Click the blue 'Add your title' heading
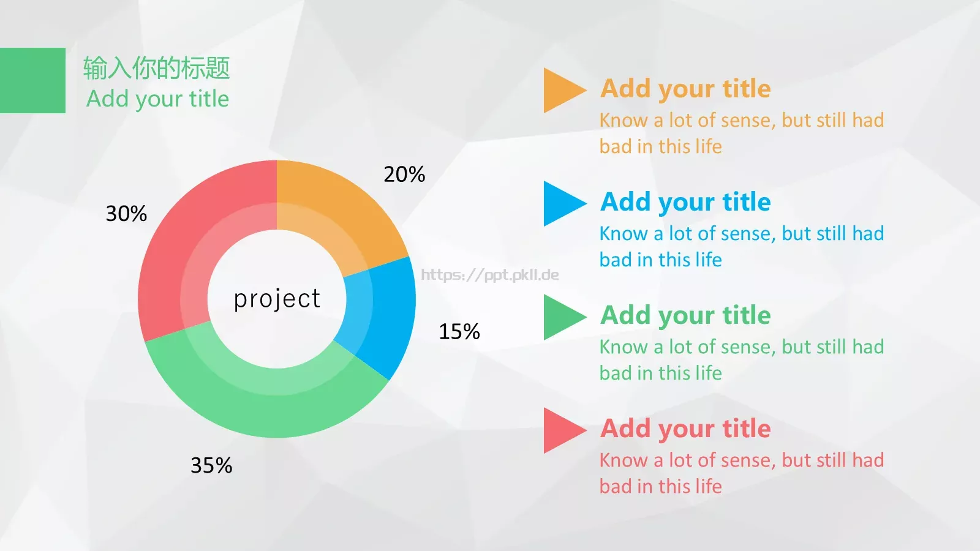 (685, 202)
